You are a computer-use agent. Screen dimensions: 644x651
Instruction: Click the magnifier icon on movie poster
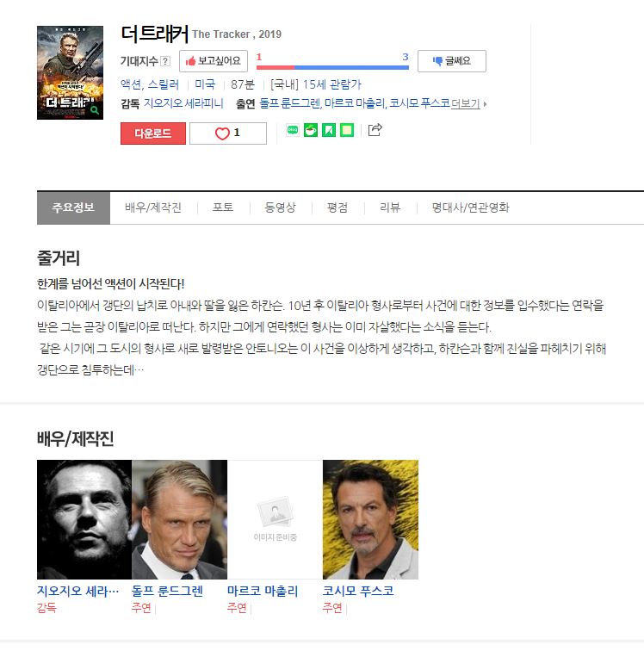[95, 110]
